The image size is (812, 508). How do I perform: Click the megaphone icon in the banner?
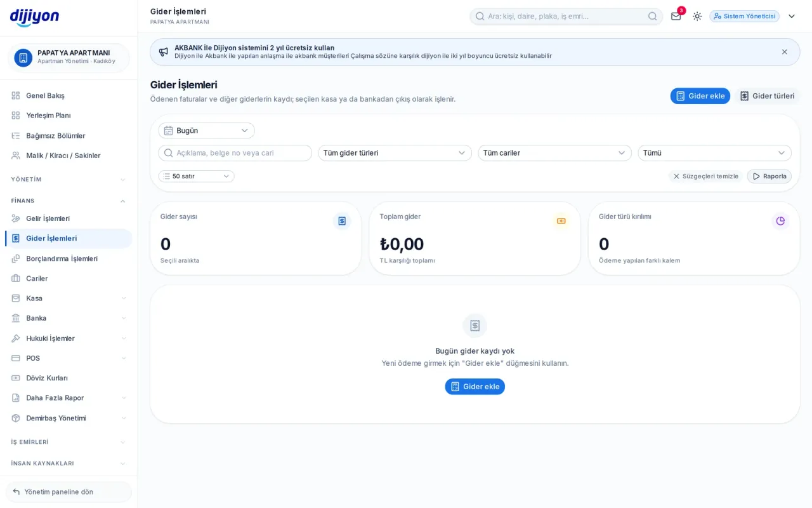click(163, 52)
